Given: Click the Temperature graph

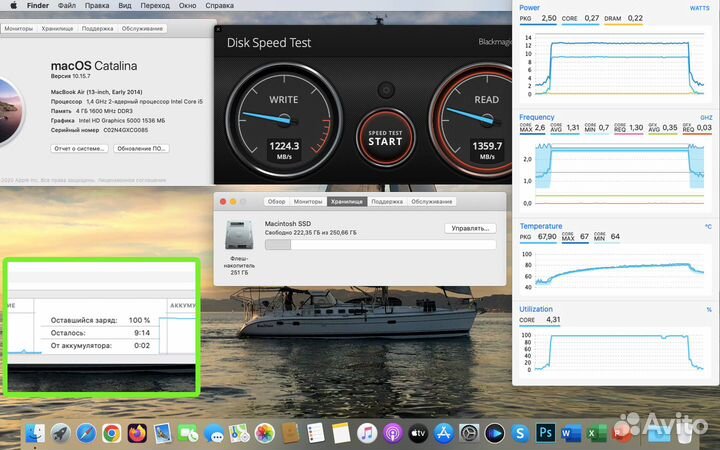Looking at the screenshot, I should tap(614, 270).
